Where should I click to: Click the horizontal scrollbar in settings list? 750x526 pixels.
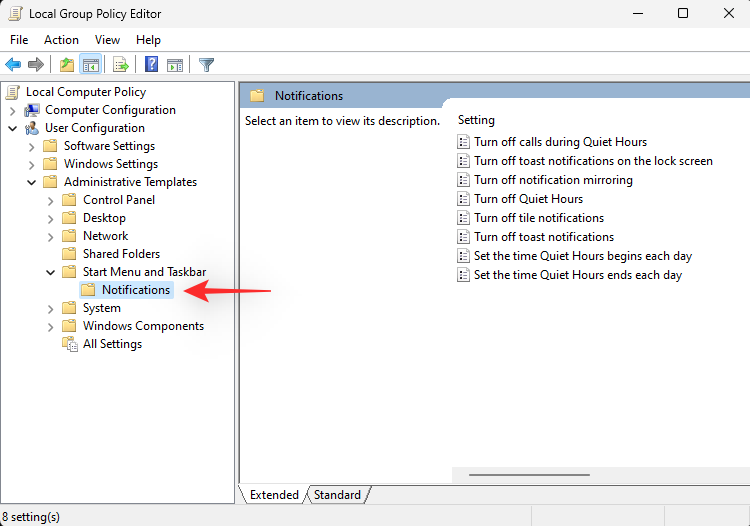pos(529,475)
